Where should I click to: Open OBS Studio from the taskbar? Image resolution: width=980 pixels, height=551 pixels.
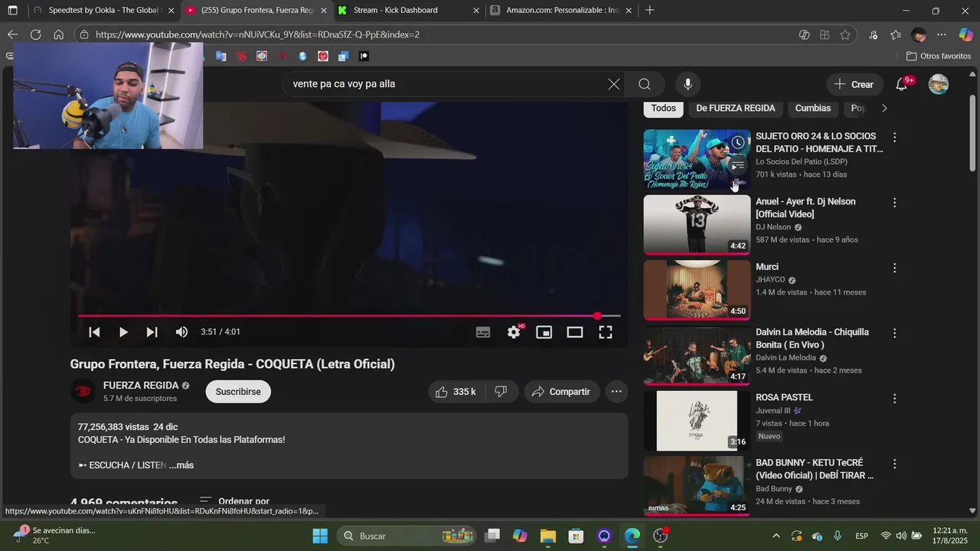pos(661,536)
